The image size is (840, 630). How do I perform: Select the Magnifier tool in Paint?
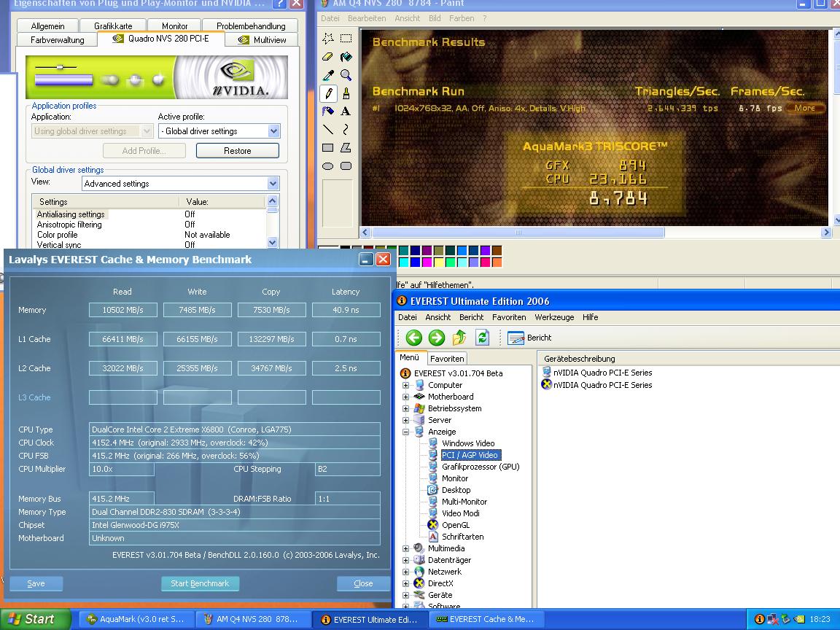coord(346,75)
